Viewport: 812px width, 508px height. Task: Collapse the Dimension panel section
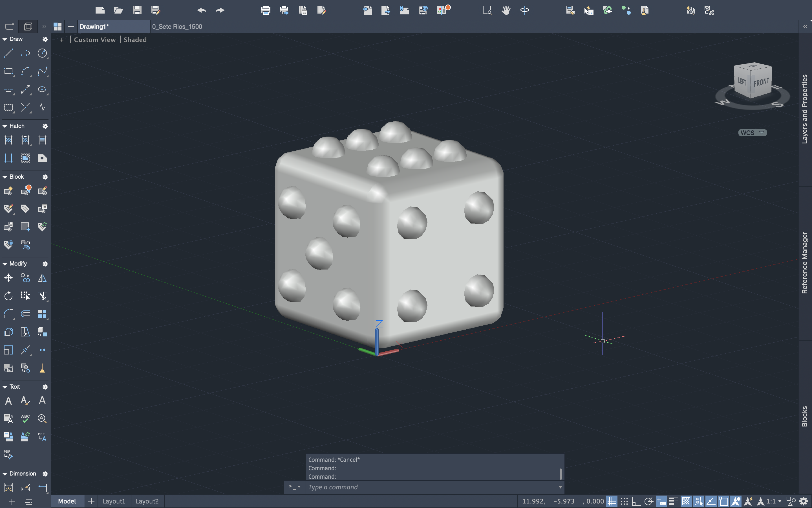pos(5,474)
